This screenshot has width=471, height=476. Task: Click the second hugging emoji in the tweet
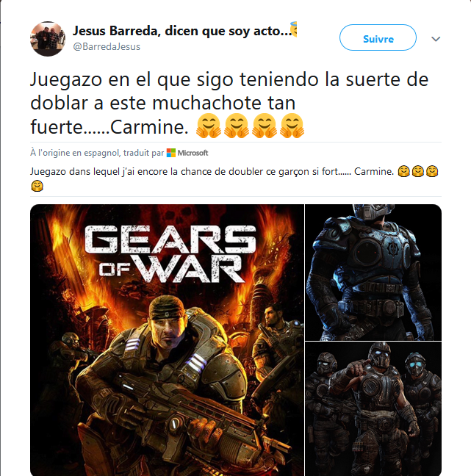click(237, 126)
